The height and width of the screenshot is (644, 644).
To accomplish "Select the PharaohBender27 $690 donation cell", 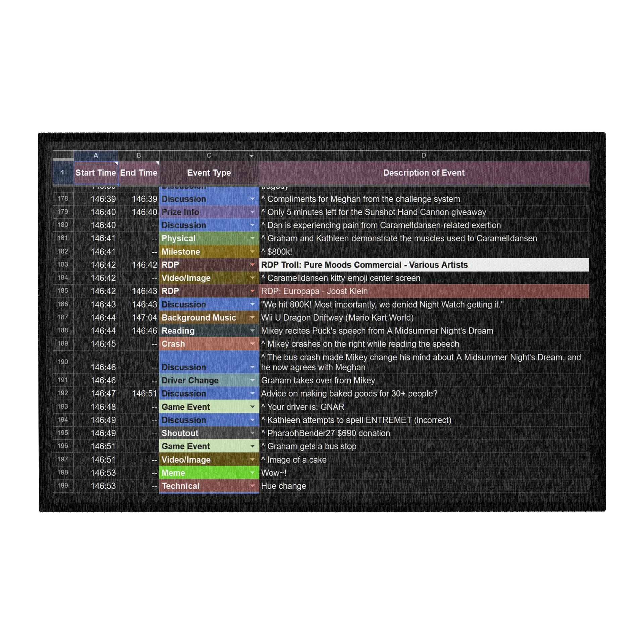I will (424, 433).
